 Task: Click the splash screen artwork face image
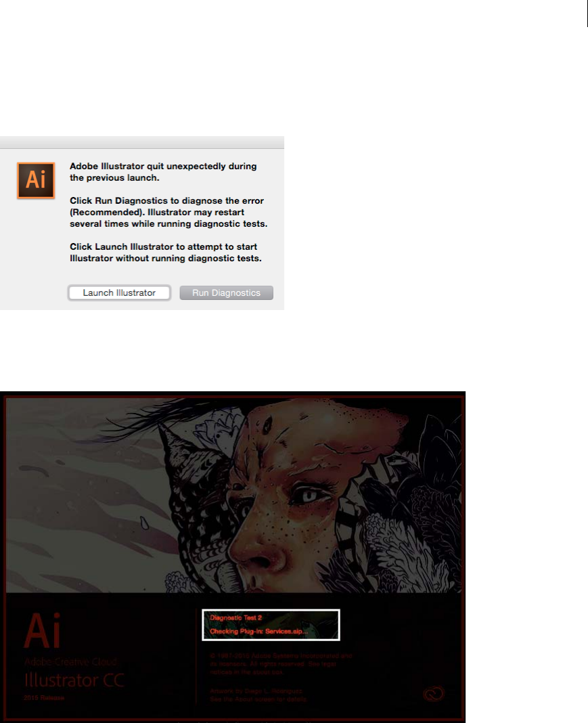click(233, 496)
